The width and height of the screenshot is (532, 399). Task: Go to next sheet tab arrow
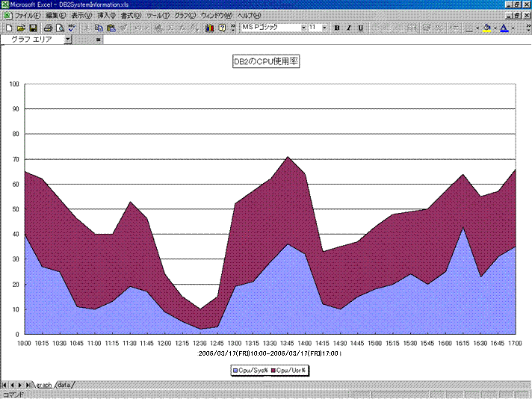tap(20, 385)
